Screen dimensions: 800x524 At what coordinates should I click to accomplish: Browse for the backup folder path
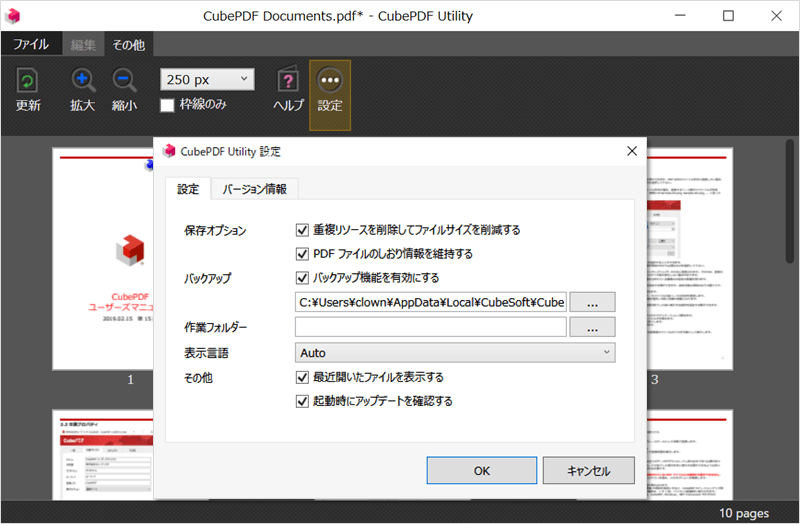coord(592,302)
